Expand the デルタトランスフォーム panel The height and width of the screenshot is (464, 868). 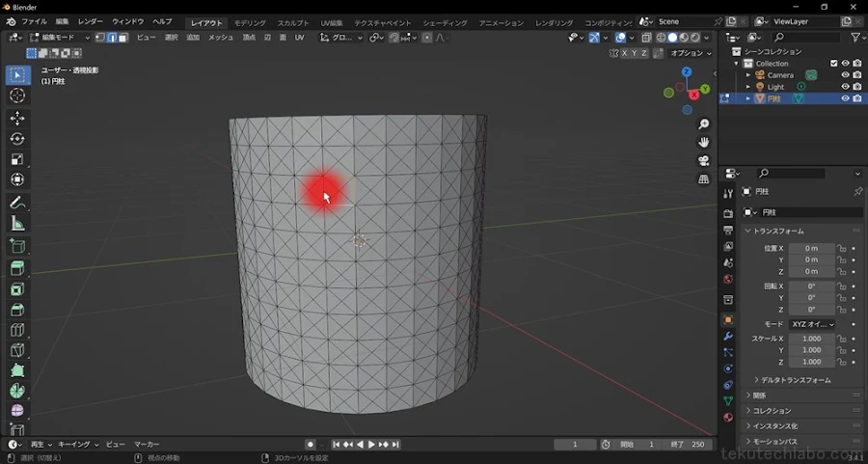[792, 380]
